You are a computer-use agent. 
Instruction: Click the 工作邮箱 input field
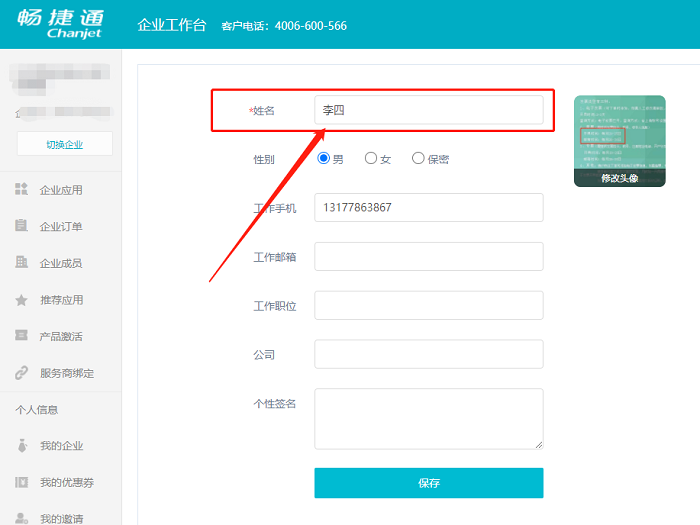(429, 257)
